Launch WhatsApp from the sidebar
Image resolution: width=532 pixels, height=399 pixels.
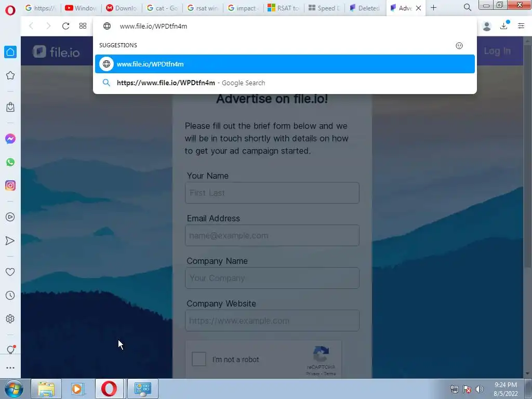(x=10, y=162)
